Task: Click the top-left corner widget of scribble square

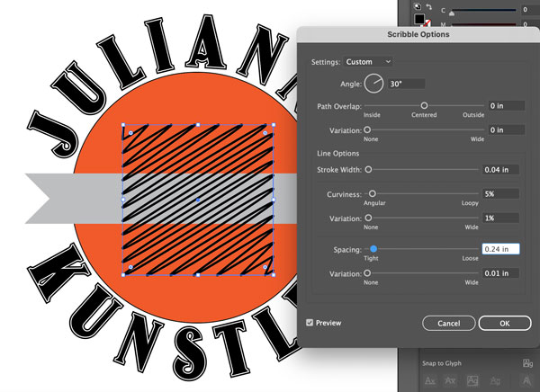Action: 130,133
